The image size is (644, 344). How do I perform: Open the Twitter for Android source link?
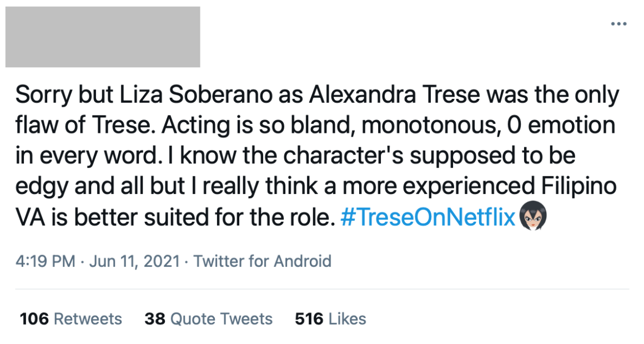click(x=262, y=261)
